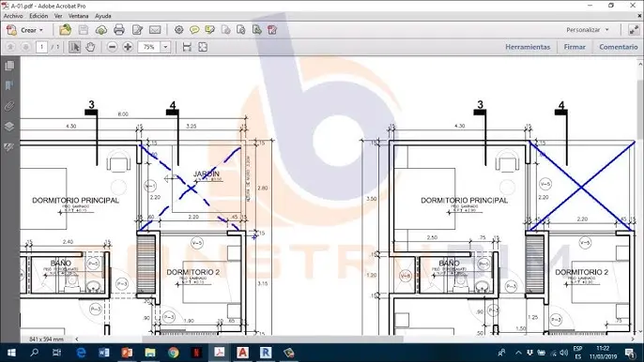
Task: Click the grey page-with-badge icon after highlighter
Action: click(x=225, y=30)
